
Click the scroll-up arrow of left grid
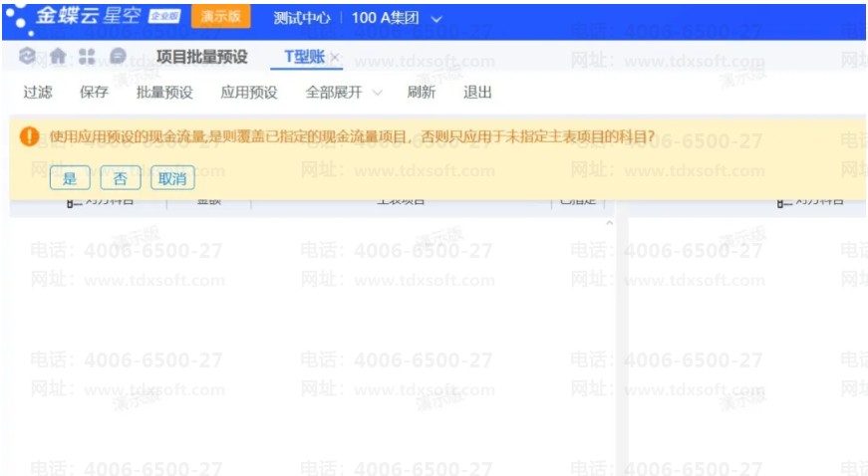coord(610,223)
